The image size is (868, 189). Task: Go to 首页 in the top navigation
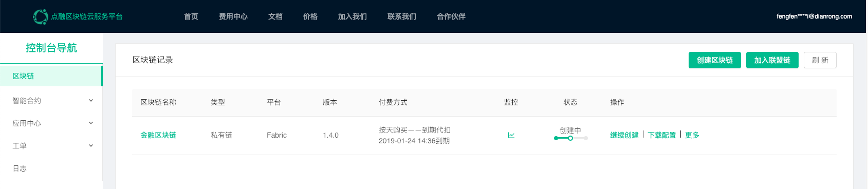click(x=191, y=16)
